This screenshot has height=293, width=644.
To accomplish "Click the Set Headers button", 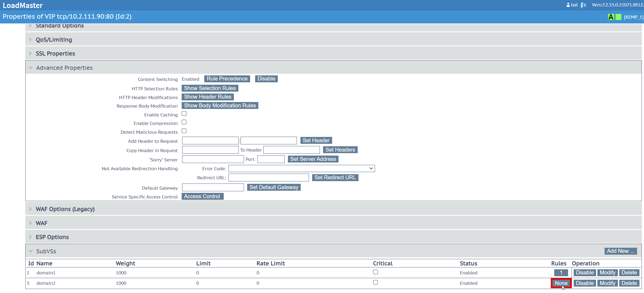I will coord(340,150).
